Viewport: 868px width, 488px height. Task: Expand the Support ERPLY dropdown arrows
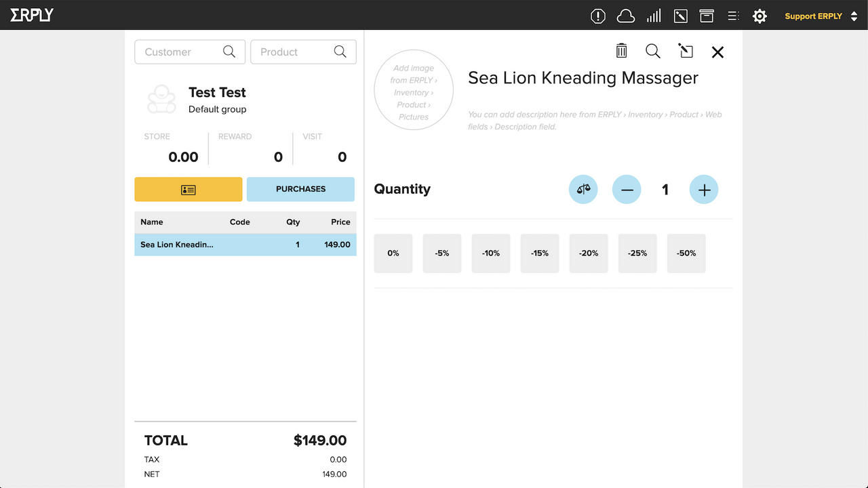point(856,16)
